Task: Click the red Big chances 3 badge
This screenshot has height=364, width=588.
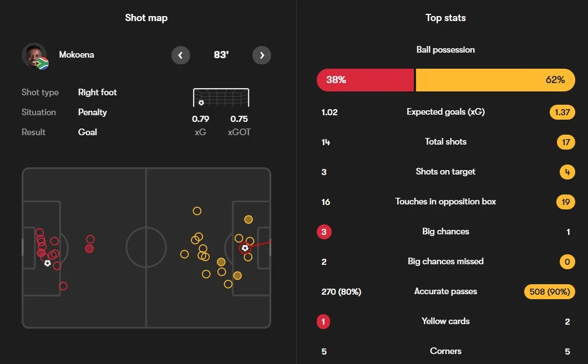Action: pyautogui.click(x=324, y=232)
